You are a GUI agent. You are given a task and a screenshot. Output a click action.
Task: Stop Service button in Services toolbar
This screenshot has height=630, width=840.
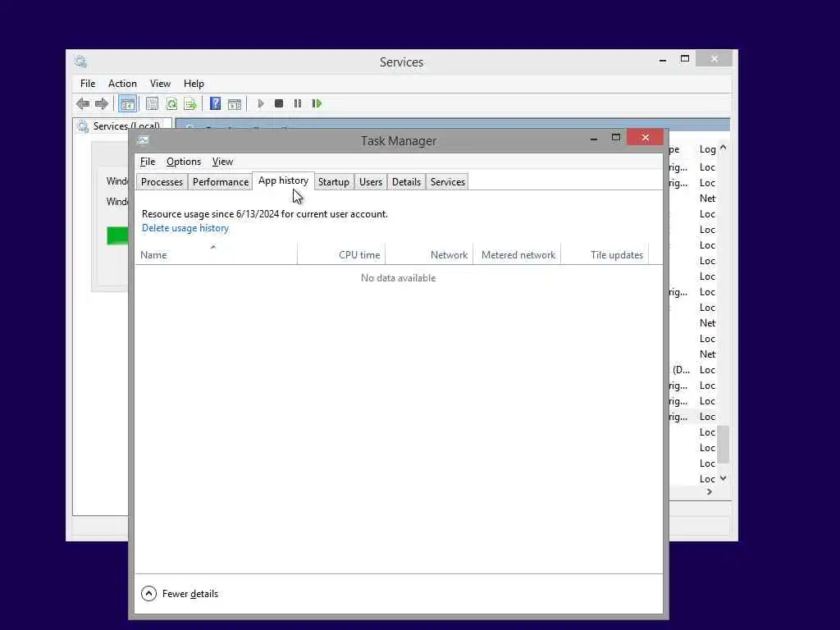pyautogui.click(x=279, y=103)
